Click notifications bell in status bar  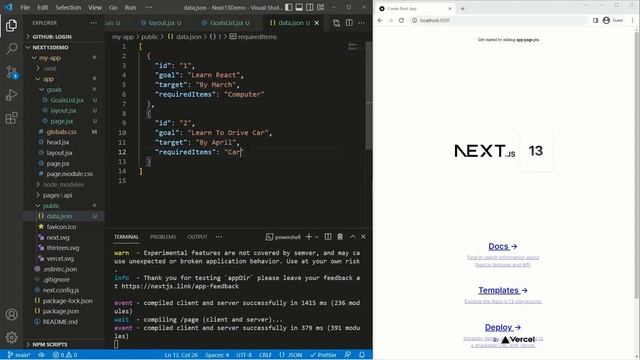point(362,355)
